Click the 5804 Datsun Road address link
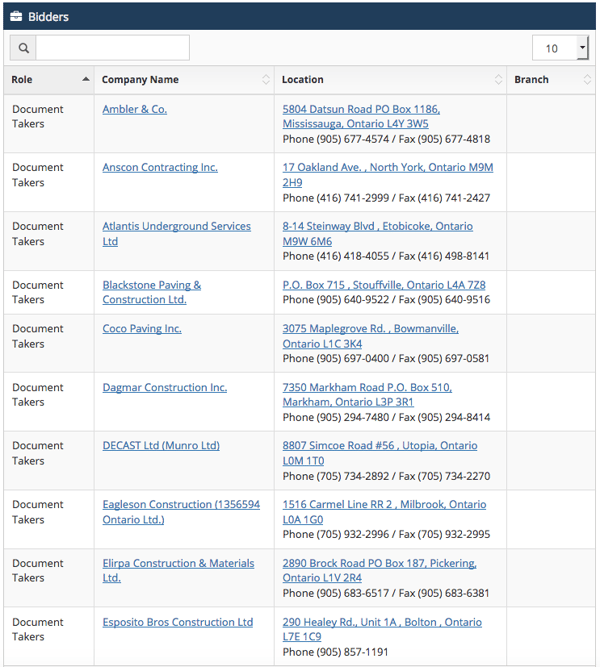Image resolution: width=600 pixels, height=667 pixels. (360, 110)
